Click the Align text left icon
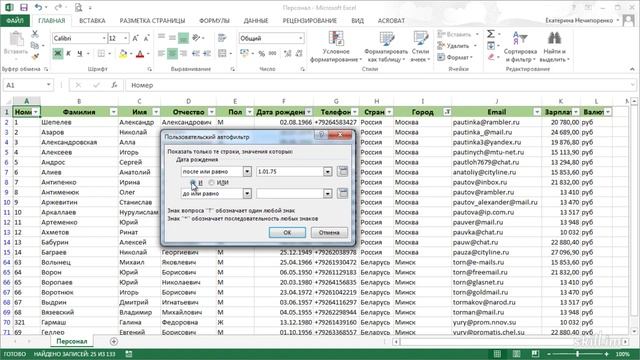The image size is (640, 360). tap(162, 53)
